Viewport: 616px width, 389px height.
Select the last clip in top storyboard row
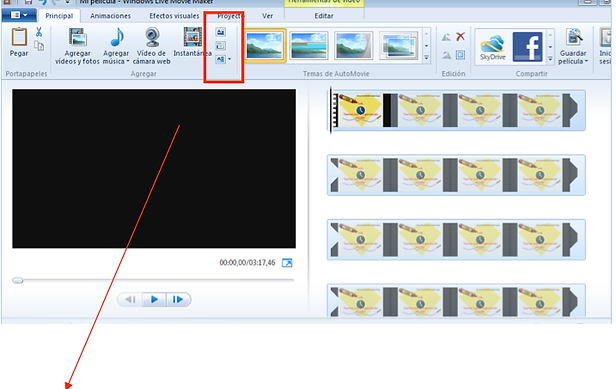[548, 110]
